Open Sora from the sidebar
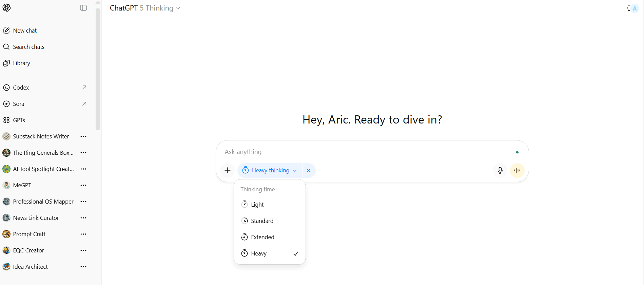This screenshot has width=644, height=285. [x=19, y=104]
